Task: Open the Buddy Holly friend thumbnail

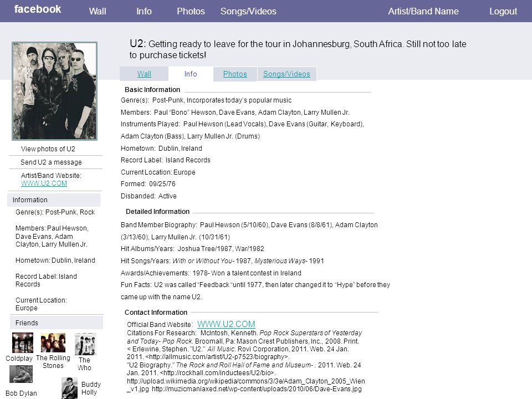Action: coord(70,388)
